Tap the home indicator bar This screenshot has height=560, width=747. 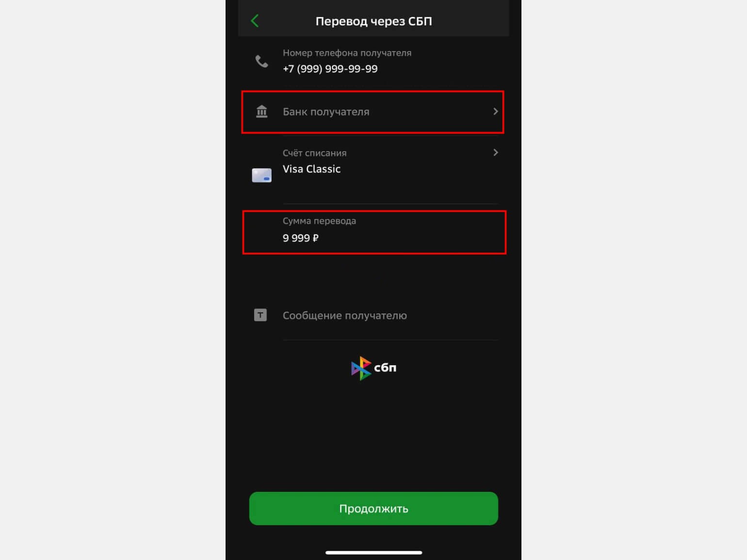373,553
